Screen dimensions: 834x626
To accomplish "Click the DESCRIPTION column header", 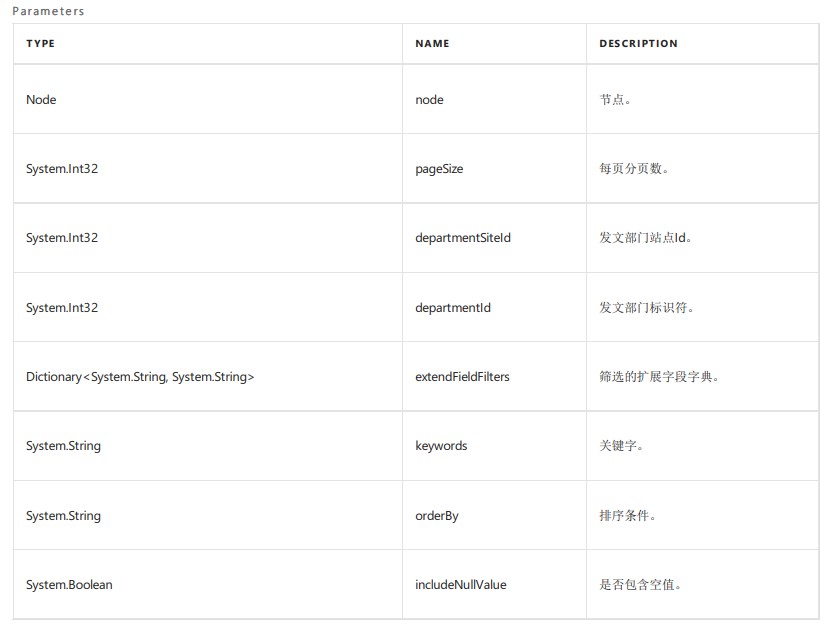I will point(638,44).
